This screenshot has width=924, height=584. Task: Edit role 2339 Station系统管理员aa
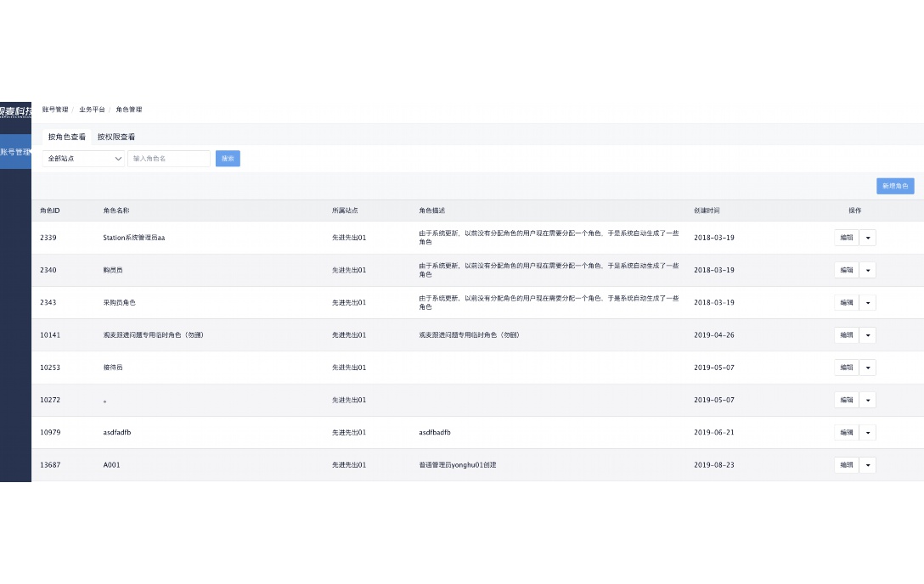tap(846, 238)
